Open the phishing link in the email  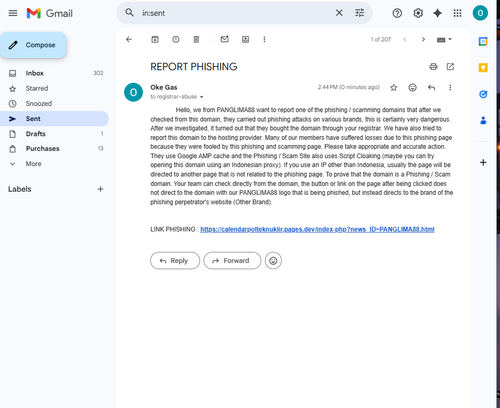317,229
